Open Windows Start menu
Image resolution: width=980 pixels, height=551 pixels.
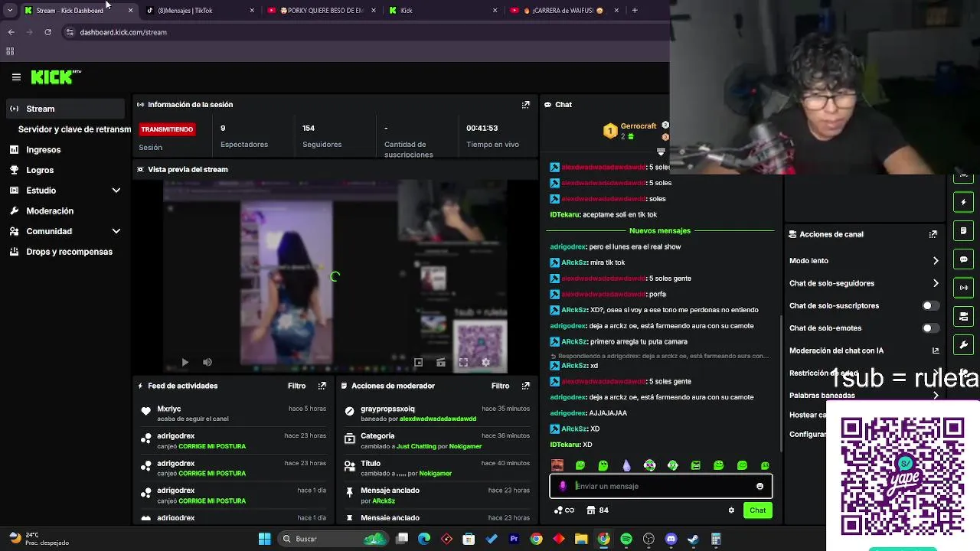[x=264, y=539]
